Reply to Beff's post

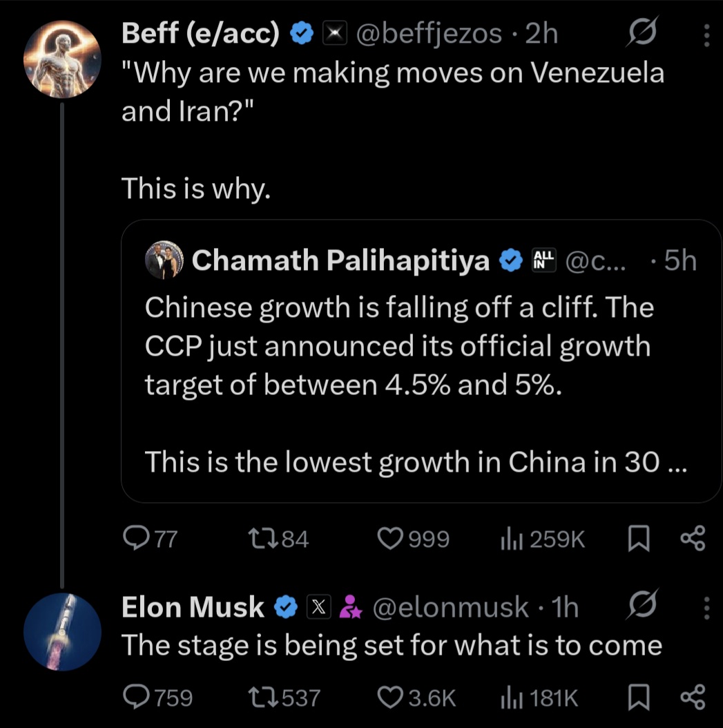click(x=133, y=539)
